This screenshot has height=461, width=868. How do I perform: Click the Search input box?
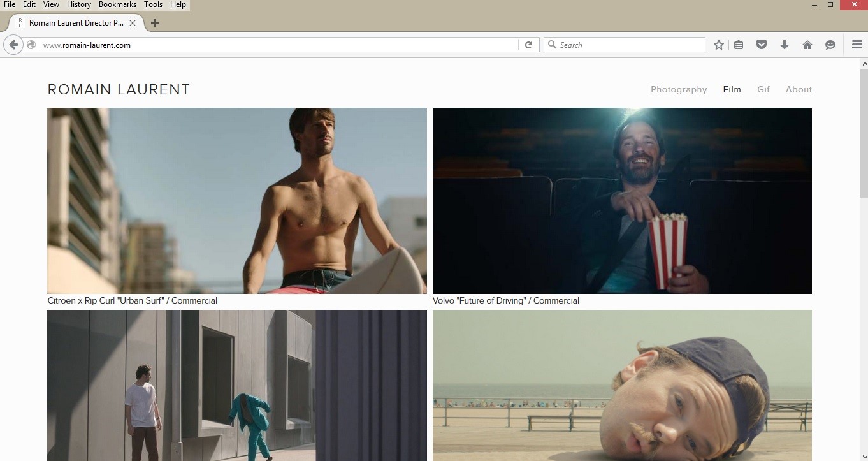[625, 45]
